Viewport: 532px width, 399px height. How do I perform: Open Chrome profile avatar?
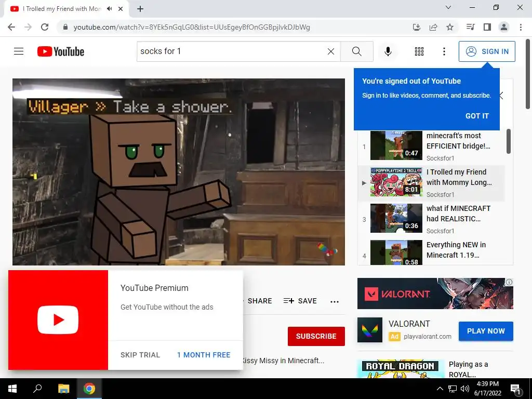504,27
